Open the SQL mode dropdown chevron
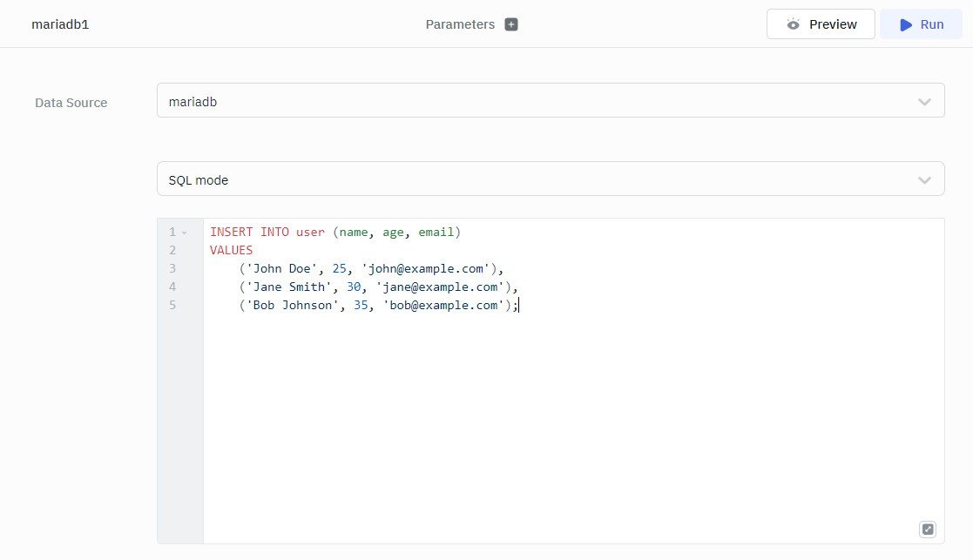This screenshot has width=973, height=560. coord(924,180)
